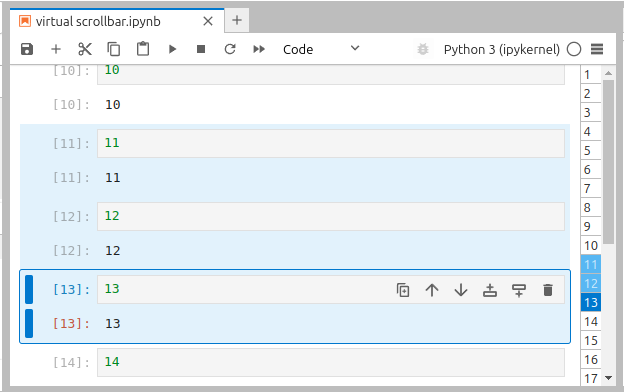Image resolution: width=624 pixels, height=392 pixels.
Task: Enable the debugger bug icon
Action: coord(423,49)
